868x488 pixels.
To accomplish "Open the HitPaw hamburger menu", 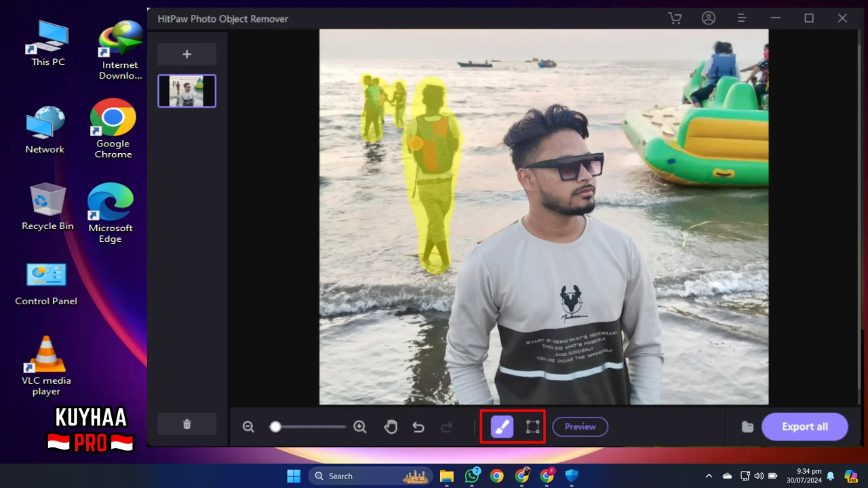I will 742,18.
